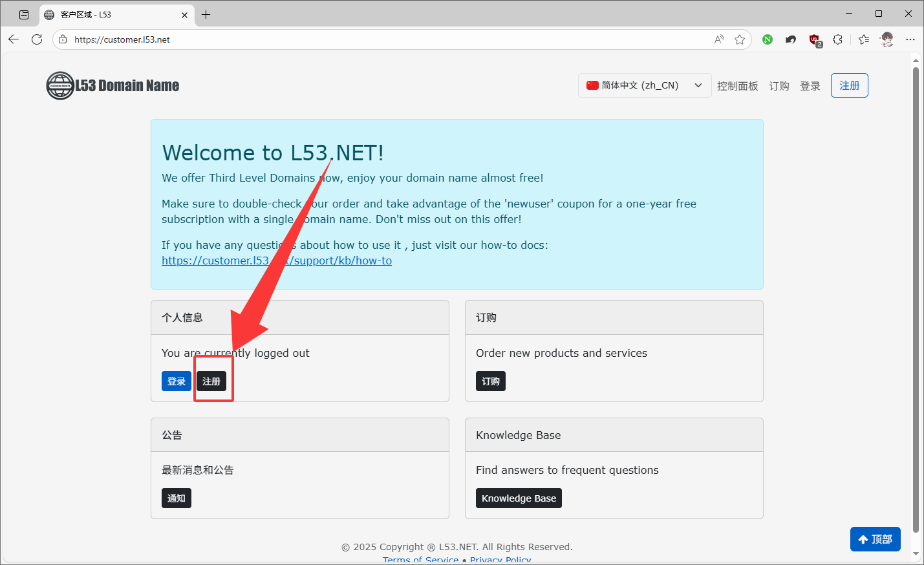Click the blue 登录 button in 个人信息
The width and height of the screenshot is (924, 565).
pos(176,381)
